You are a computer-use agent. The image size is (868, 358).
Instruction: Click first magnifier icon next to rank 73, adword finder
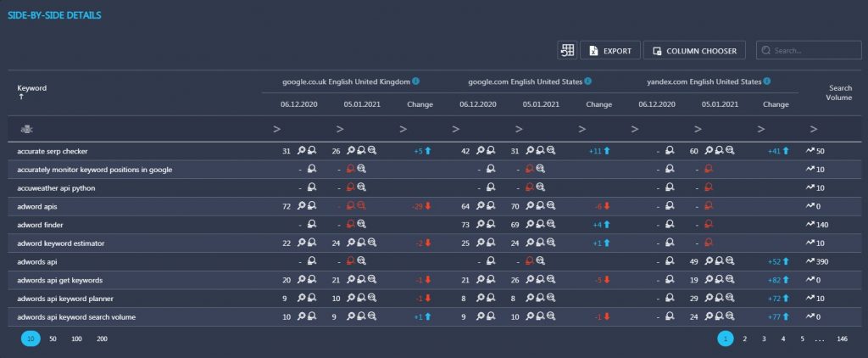(480, 225)
